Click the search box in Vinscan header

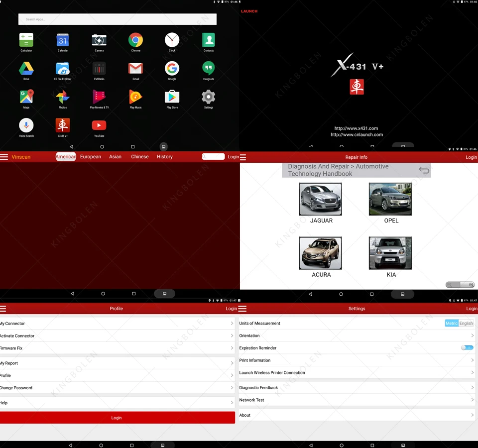click(x=213, y=157)
